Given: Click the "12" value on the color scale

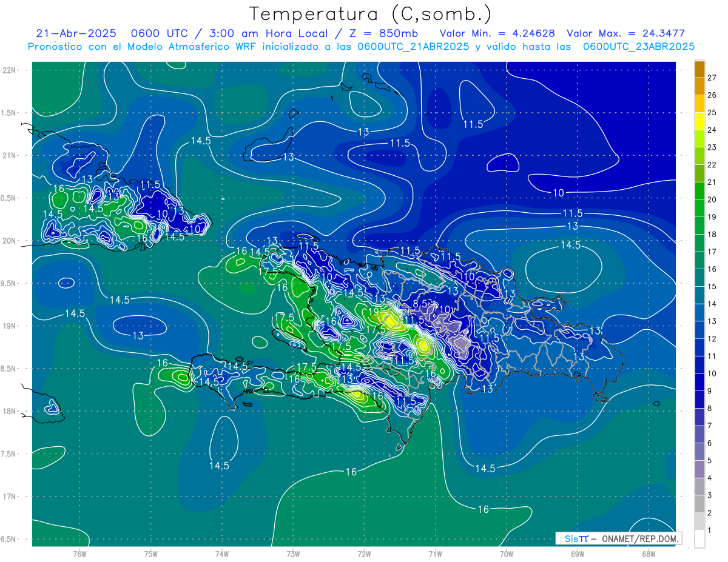Looking at the screenshot, I should [712, 339].
